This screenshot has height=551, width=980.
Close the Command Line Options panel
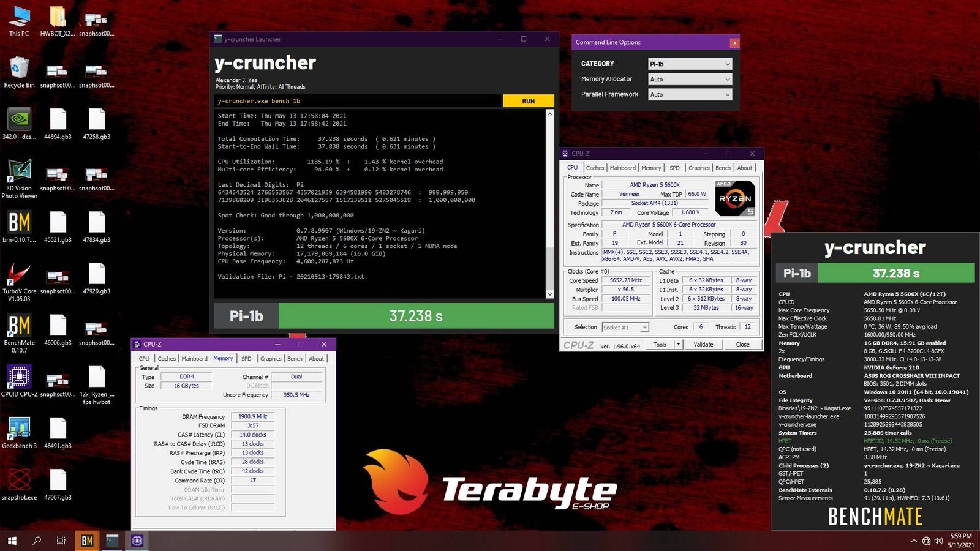(x=734, y=43)
